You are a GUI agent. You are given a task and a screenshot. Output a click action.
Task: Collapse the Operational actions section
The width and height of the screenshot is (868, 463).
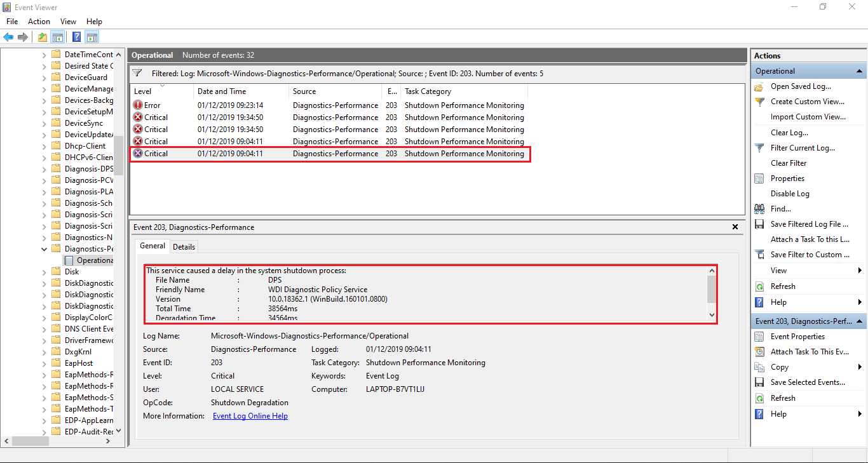[x=859, y=71]
